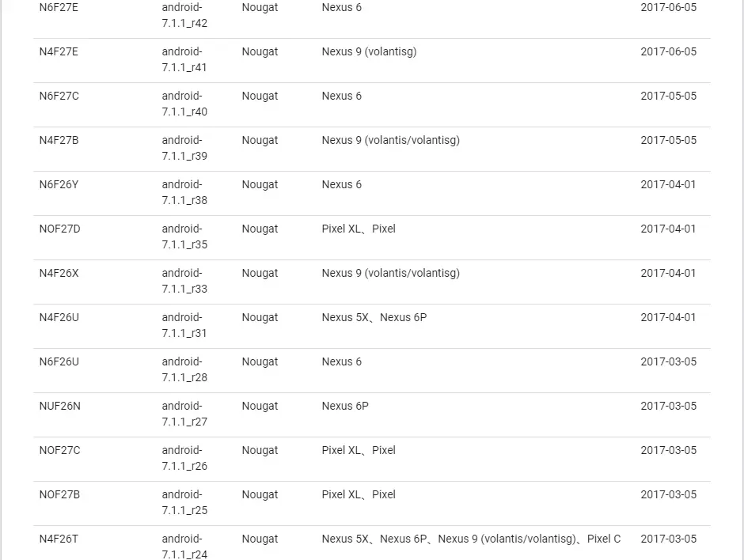
Task: Click the N6F26Y build ID
Action: click(59, 184)
